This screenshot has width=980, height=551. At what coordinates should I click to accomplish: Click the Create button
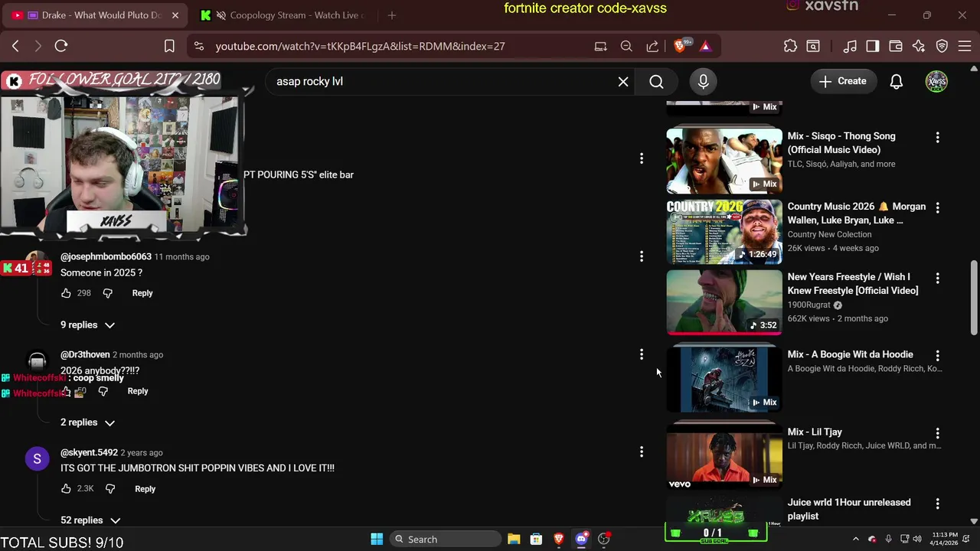843,81
